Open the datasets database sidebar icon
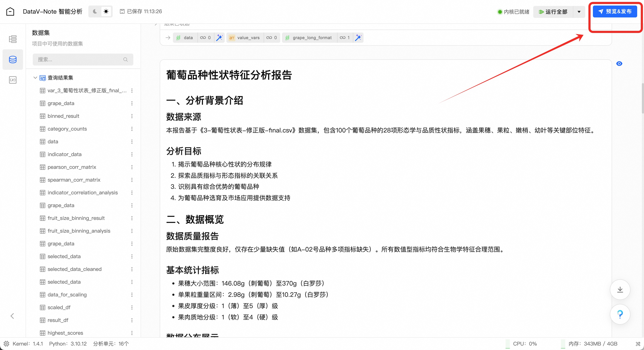 [13, 59]
